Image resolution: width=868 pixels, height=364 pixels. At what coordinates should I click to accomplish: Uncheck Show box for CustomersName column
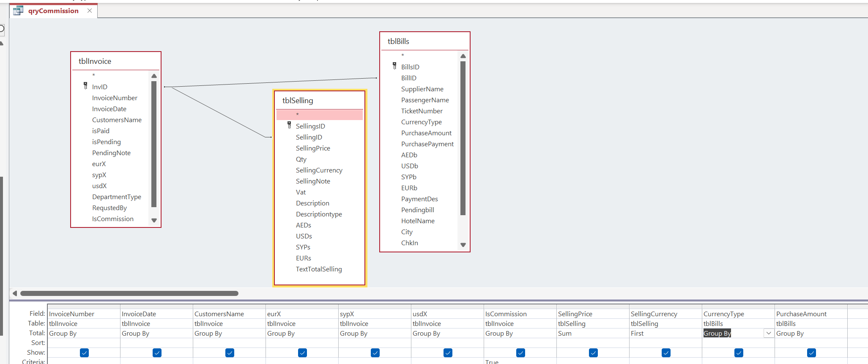(230, 353)
